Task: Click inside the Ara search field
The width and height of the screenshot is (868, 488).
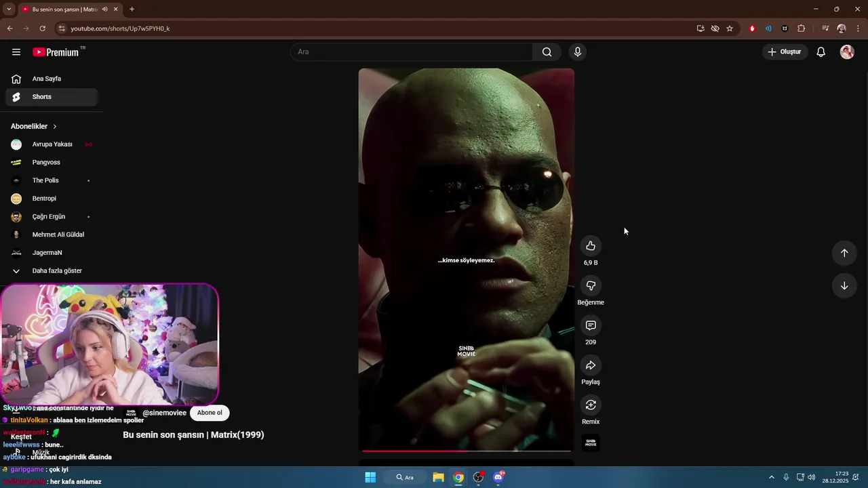Action: [412, 52]
